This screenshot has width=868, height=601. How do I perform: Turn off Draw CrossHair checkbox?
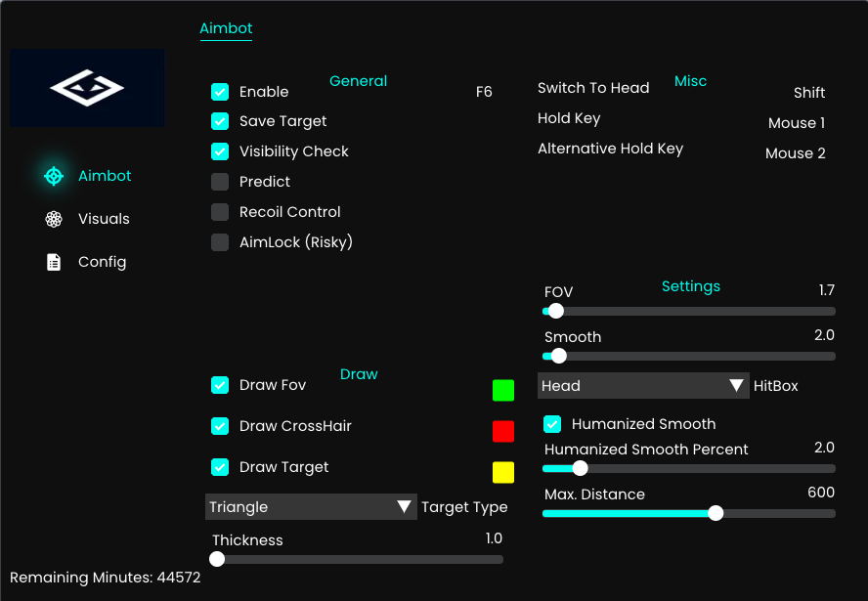[220, 426]
